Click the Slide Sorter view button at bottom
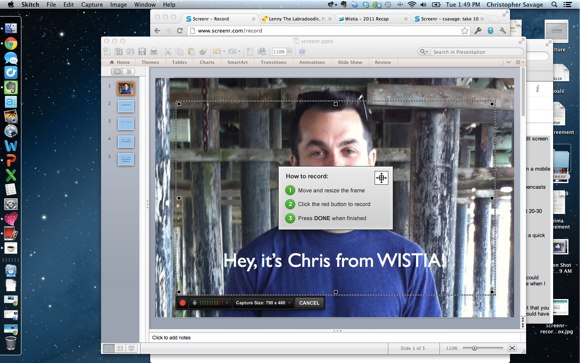The image size is (580, 363). [120, 348]
